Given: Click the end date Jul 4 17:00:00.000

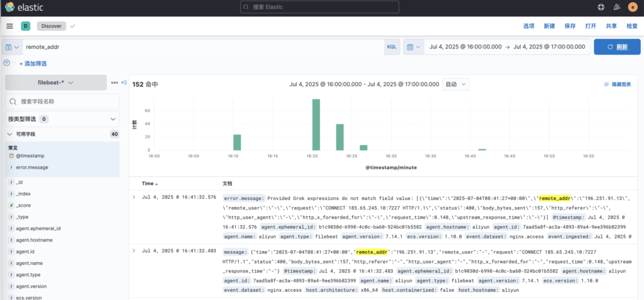Looking at the screenshot, I should click(549, 47).
